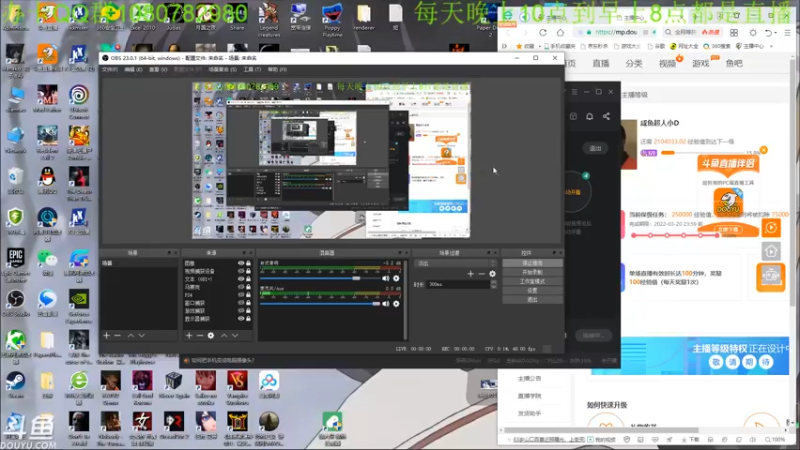Open browser apps grid icon

[734, 32]
